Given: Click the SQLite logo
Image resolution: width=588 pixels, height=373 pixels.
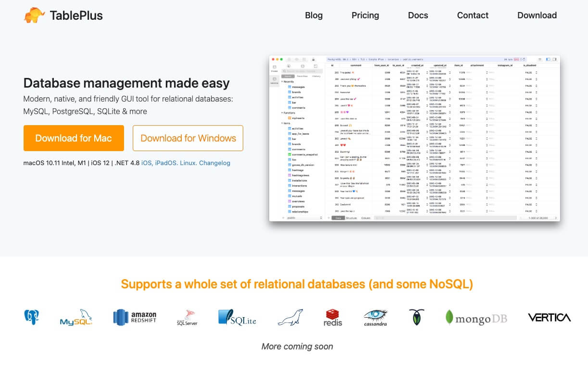Looking at the screenshot, I should 237,317.
